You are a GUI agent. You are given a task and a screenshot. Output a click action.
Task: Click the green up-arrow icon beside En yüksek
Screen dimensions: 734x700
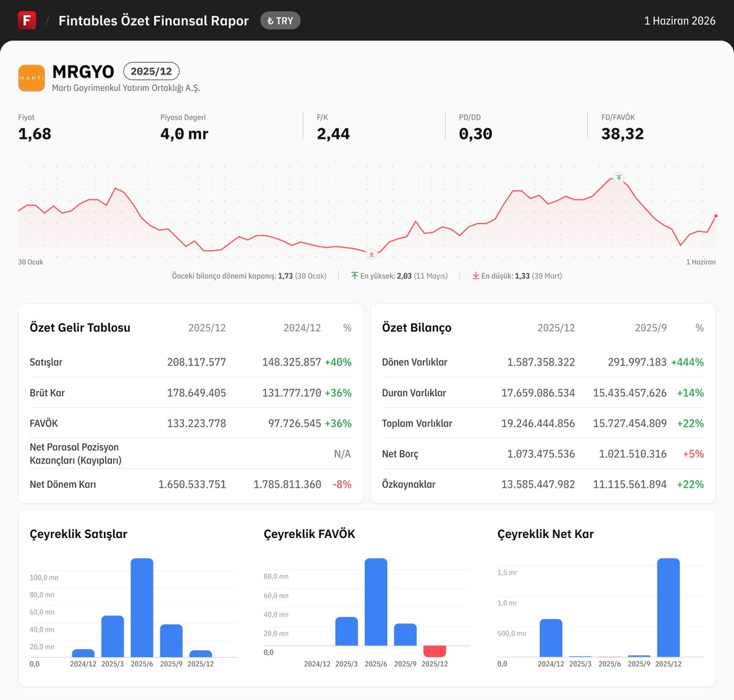click(355, 276)
